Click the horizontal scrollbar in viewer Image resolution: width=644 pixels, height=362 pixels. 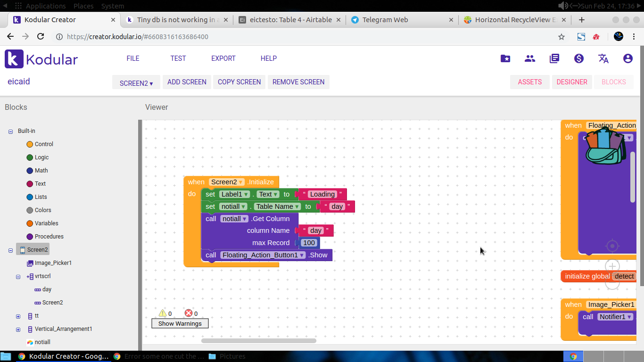pyautogui.click(x=258, y=340)
